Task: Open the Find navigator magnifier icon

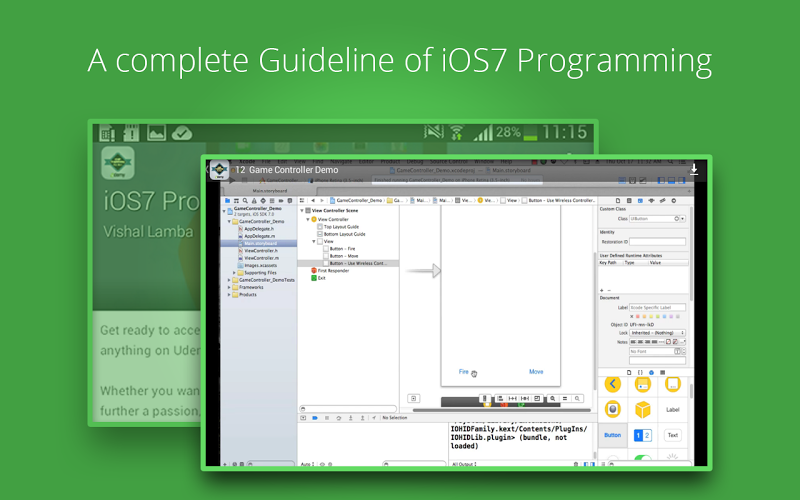Action: point(245,201)
